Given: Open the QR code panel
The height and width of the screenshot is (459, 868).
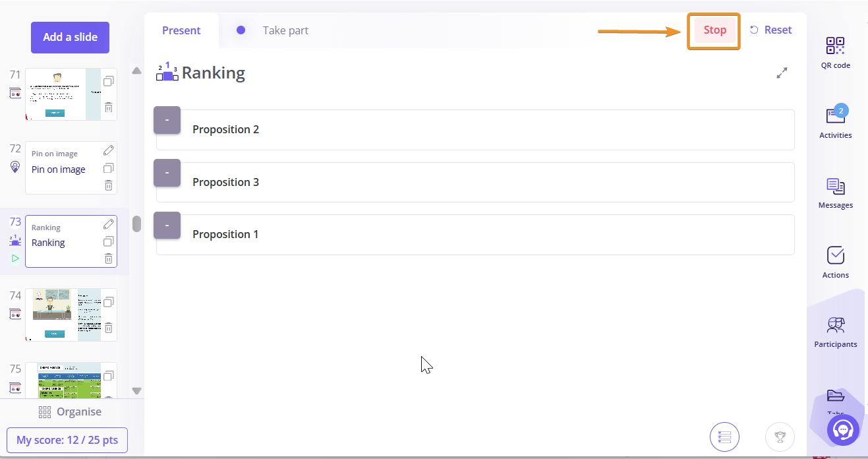Looking at the screenshot, I should pyautogui.click(x=835, y=53).
